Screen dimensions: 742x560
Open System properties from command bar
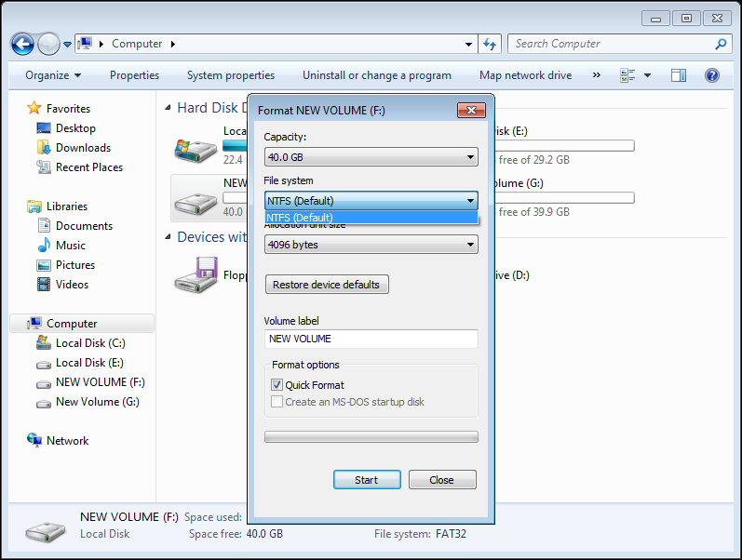pos(231,75)
